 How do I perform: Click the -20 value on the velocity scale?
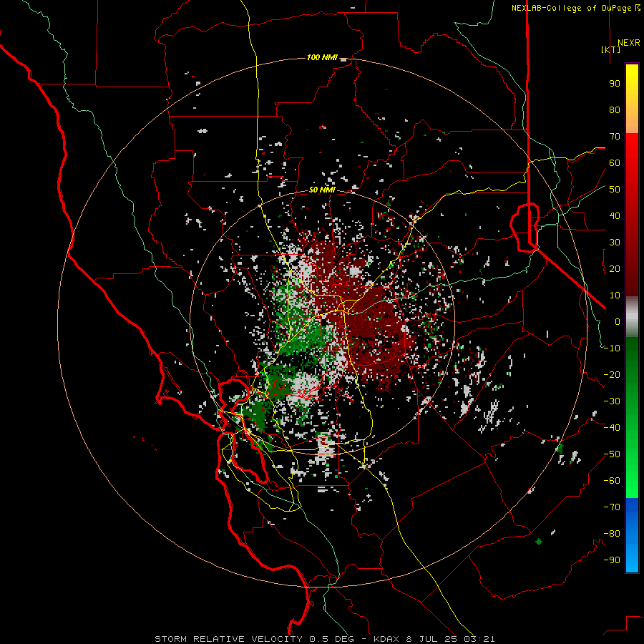(x=612, y=375)
